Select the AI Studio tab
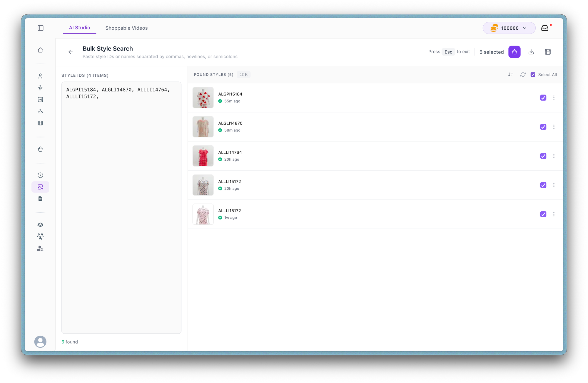 [79, 28]
